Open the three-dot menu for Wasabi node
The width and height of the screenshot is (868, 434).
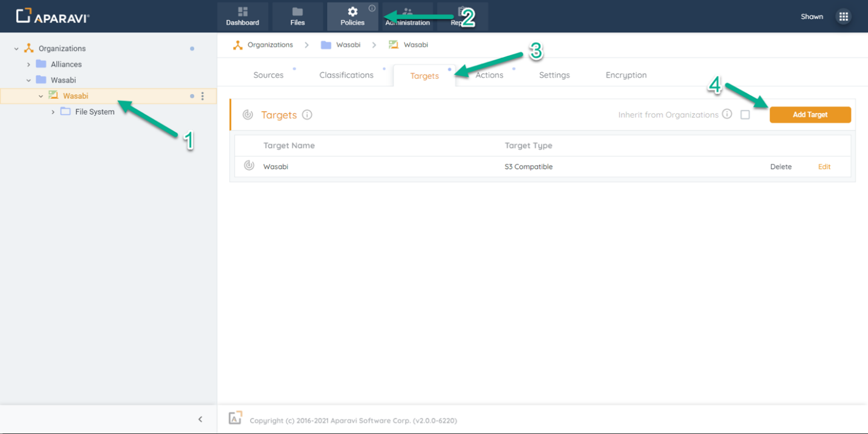(x=203, y=96)
